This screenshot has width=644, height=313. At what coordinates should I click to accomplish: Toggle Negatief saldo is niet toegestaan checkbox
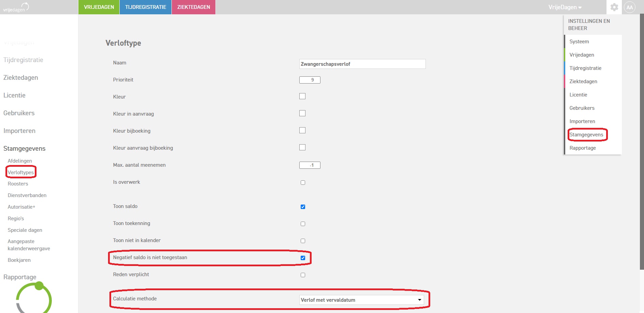(303, 258)
